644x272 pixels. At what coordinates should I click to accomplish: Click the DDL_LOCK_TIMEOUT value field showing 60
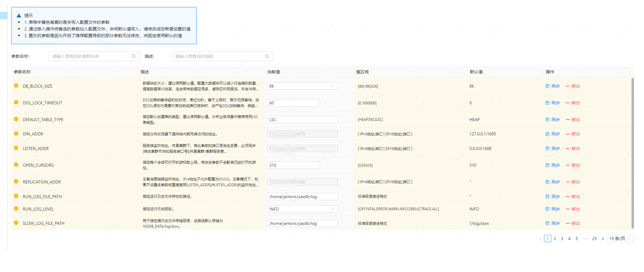tap(293, 103)
